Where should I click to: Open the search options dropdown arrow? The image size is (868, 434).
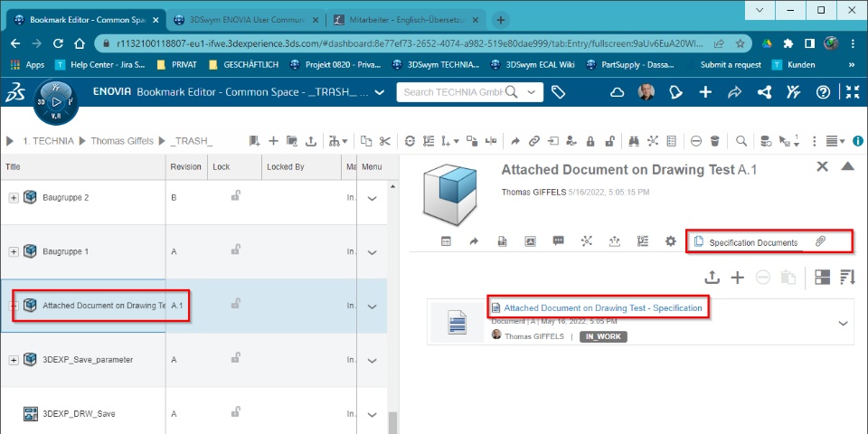532,92
